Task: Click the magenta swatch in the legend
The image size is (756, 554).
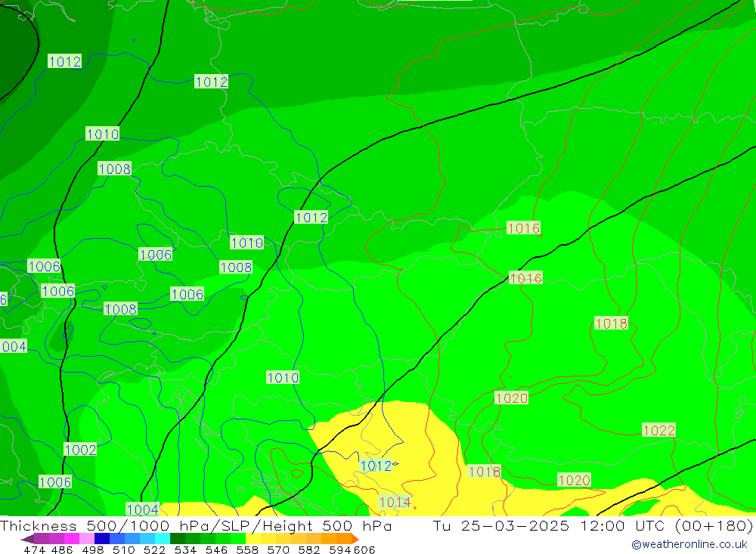Action: (x=72, y=538)
